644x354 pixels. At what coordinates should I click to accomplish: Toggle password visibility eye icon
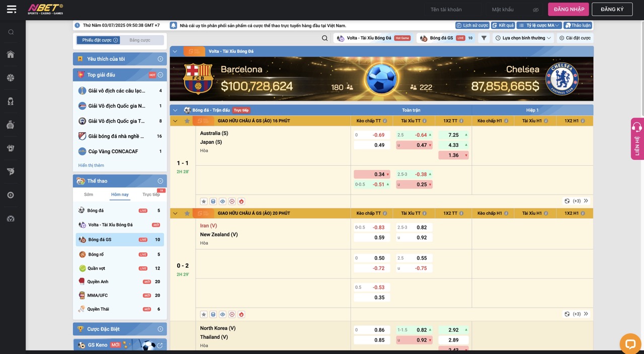point(536,10)
